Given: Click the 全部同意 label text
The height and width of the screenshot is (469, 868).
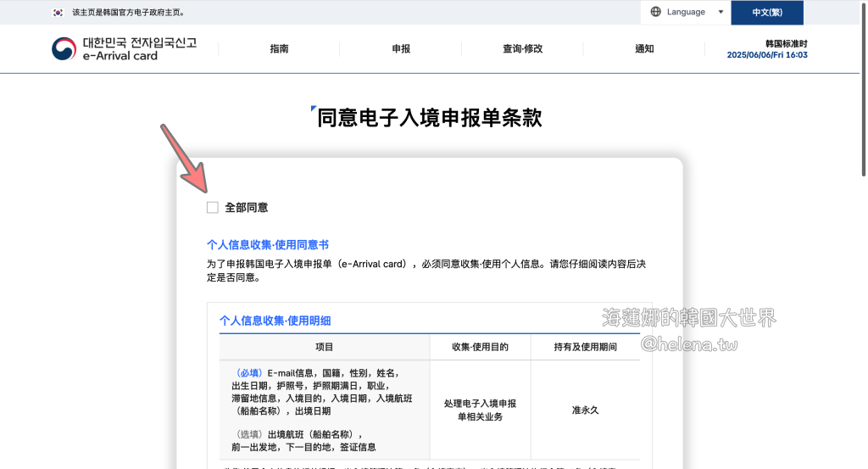Looking at the screenshot, I should 247,208.
